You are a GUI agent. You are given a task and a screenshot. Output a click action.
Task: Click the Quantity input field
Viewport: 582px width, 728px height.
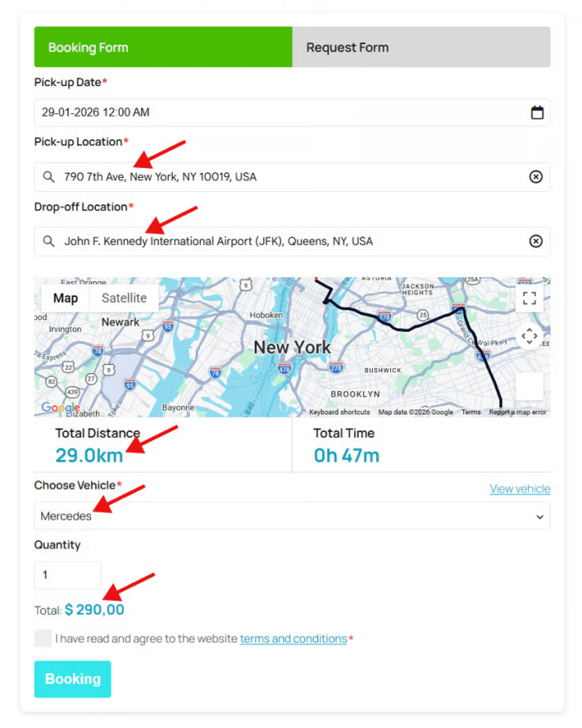68,575
